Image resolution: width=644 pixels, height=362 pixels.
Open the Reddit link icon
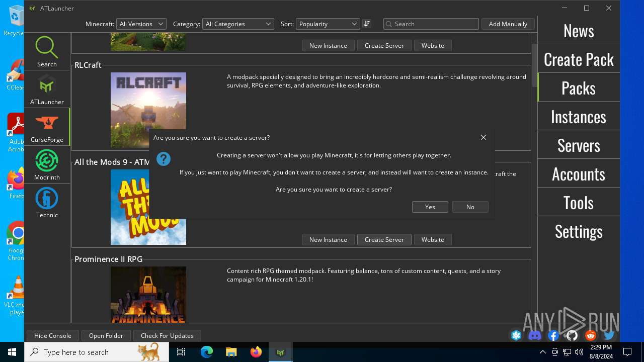point(591,335)
